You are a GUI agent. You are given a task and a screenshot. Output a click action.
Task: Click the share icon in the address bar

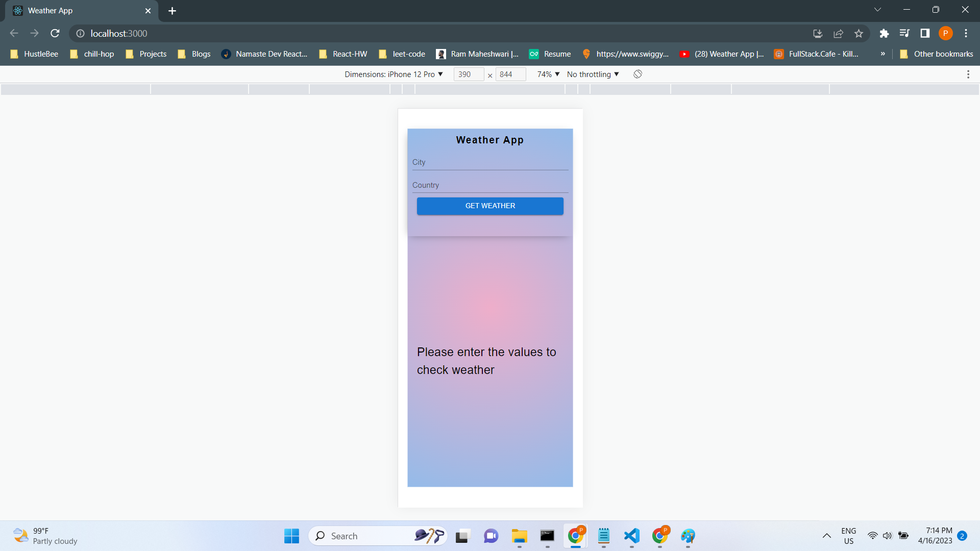pyautogui.click(x=839, y=33)
